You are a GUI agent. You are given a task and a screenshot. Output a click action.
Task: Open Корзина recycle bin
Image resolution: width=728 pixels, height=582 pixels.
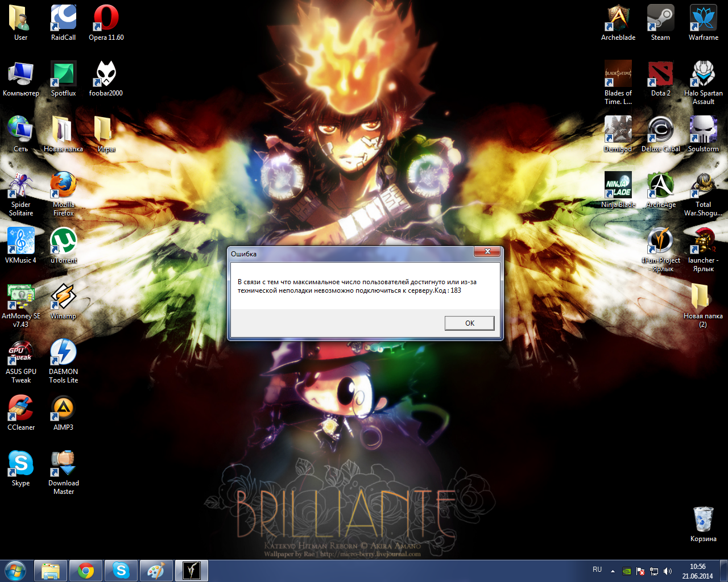(704, 525)
